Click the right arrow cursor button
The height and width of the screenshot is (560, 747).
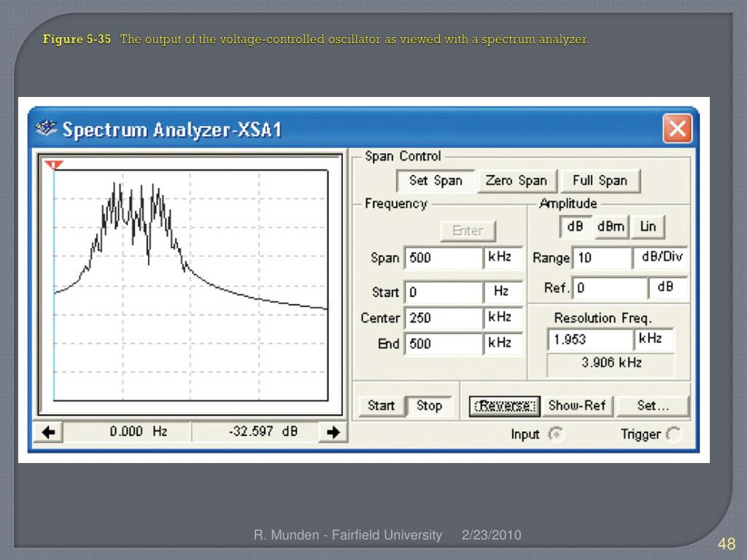pyautogui.click(x=333, y=432)
